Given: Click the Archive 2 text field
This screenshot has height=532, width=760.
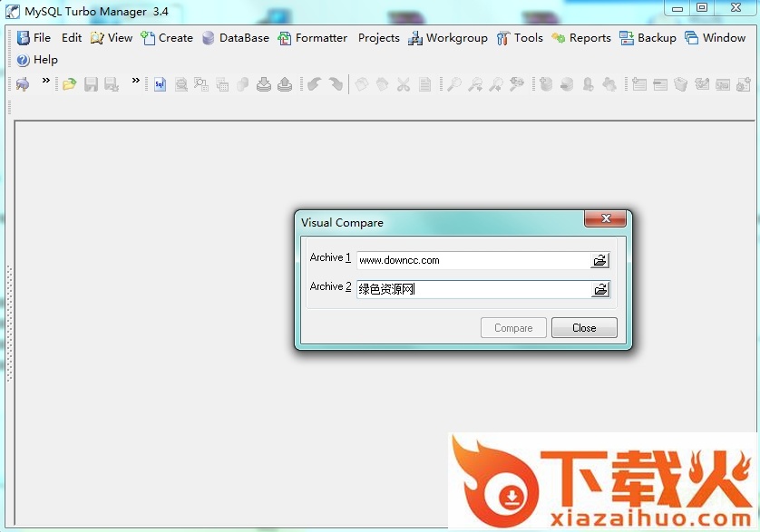Looking at the screenshot, I should coord(472,289).
